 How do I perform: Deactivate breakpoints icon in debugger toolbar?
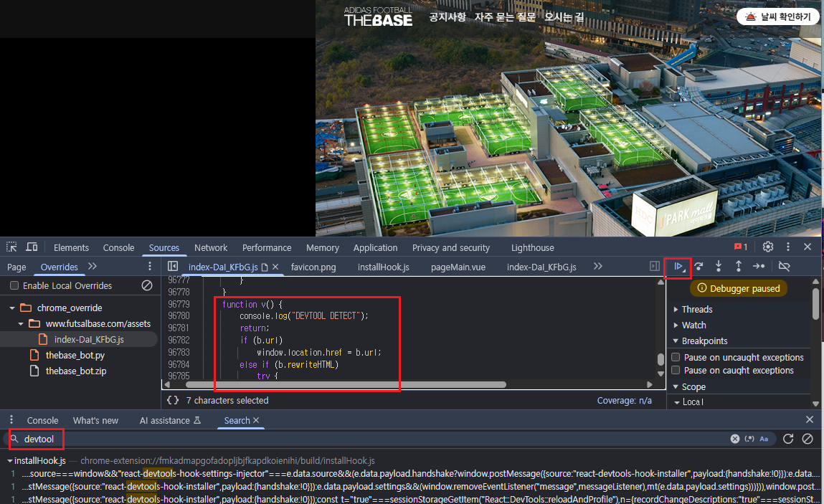[784, 267]
